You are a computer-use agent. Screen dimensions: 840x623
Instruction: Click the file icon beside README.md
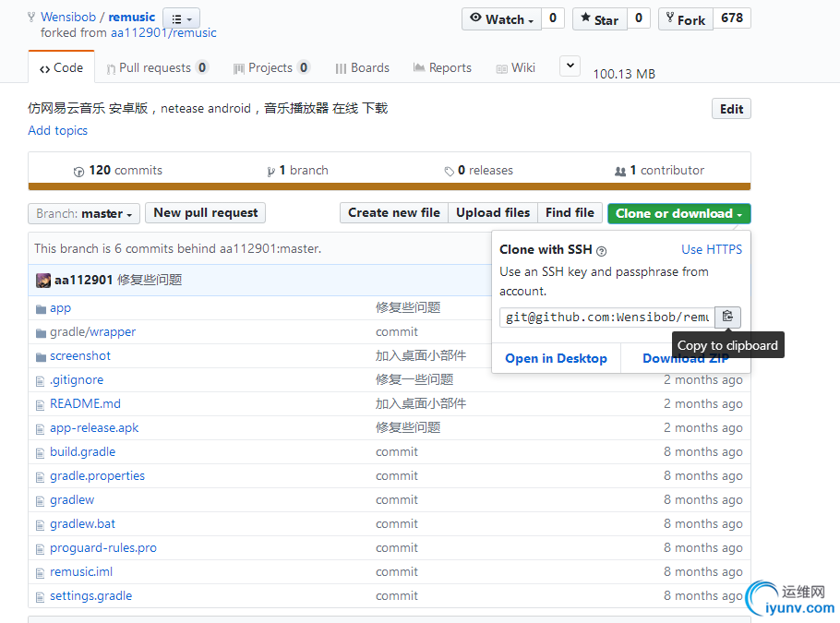[41, 405]
